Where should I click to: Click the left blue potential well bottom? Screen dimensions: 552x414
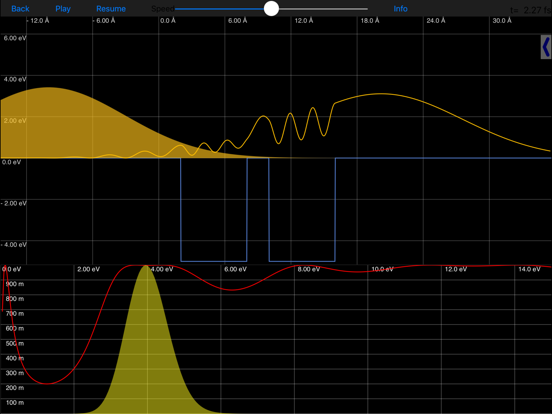pyautogui.click(x=214, y=261)
